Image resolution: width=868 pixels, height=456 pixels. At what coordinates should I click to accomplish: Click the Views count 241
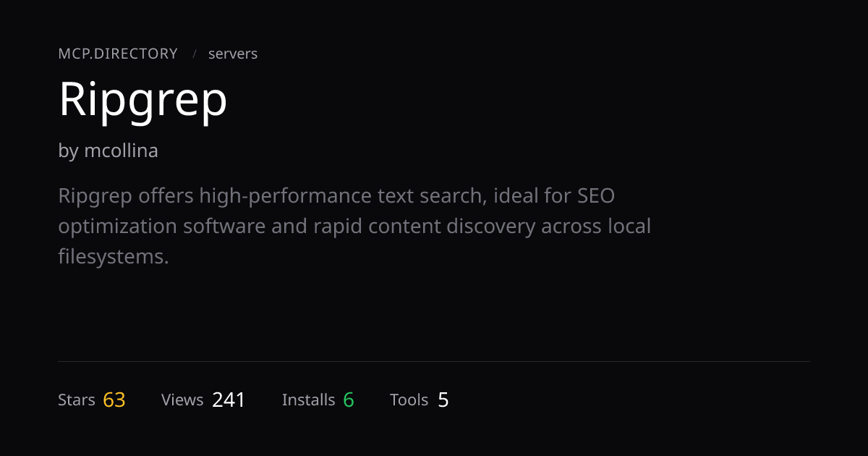[x=229, y=400]
